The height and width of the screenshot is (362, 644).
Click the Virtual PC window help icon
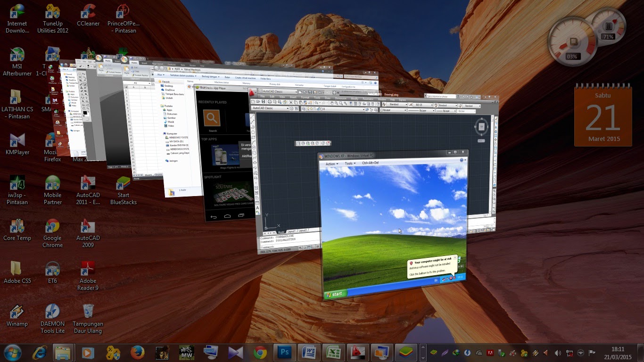462,160
